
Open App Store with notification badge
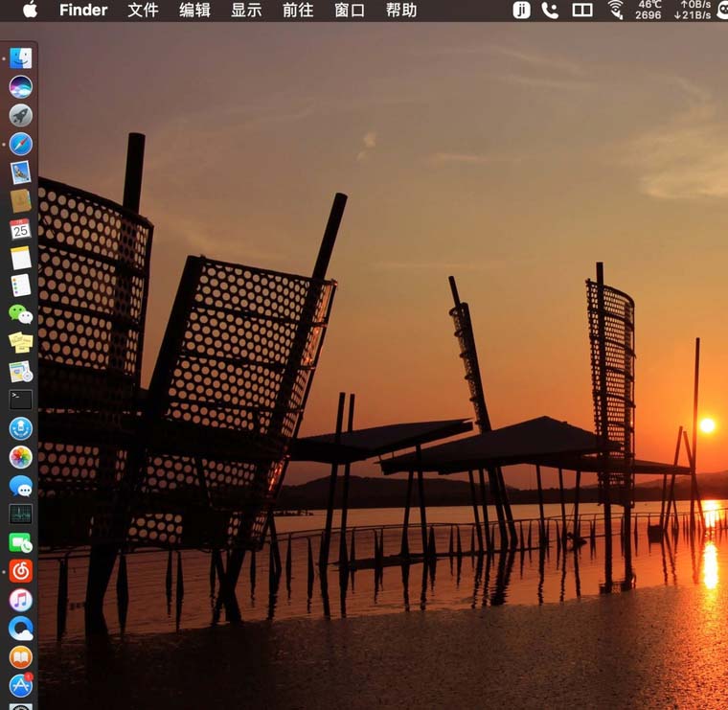tap(20, 685)
